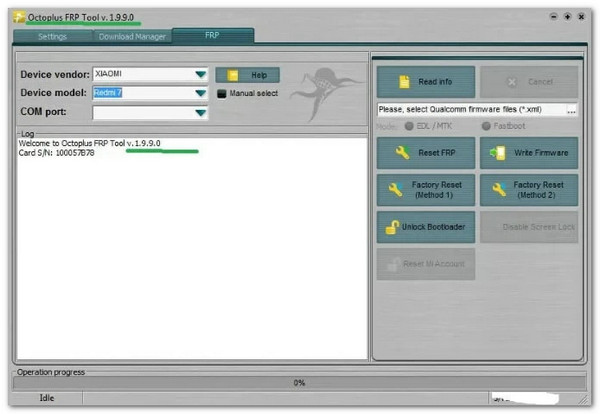
Task: Switch to the Settings tab
Action: click(x=52, y=36)
